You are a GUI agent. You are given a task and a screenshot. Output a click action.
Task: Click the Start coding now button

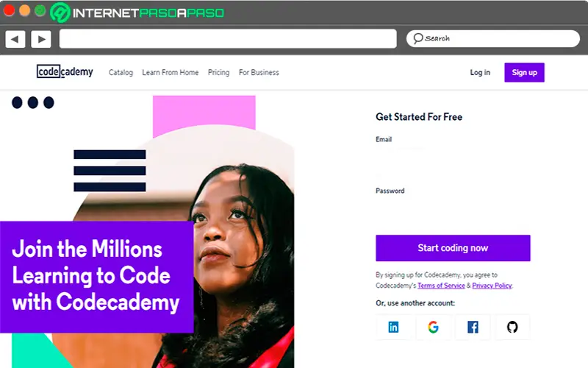click(x=453, y=248)
